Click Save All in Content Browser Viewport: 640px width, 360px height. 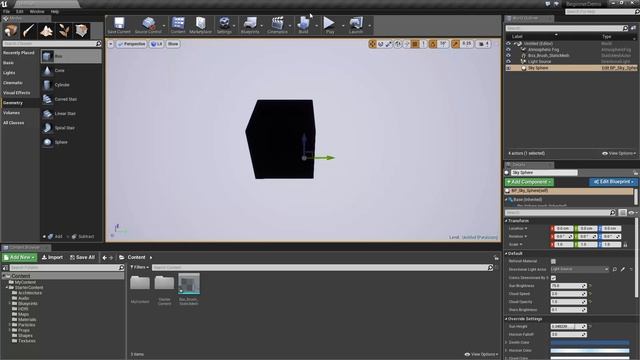tap(82, 257)
